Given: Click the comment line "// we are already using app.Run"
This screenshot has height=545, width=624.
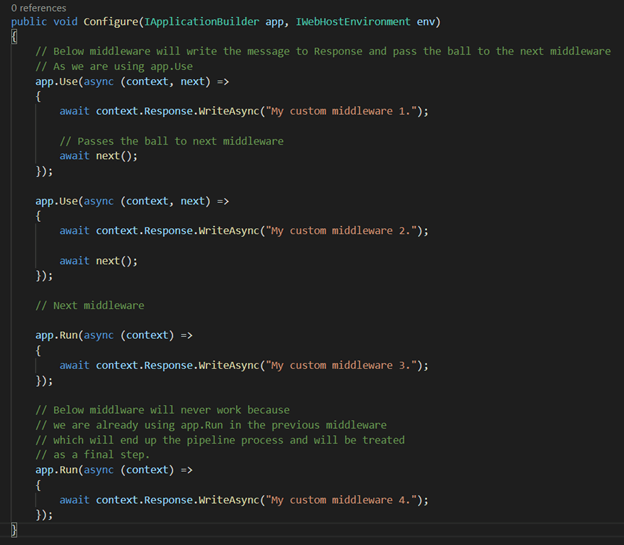Looking at the screenshot, I should (211, 425).
